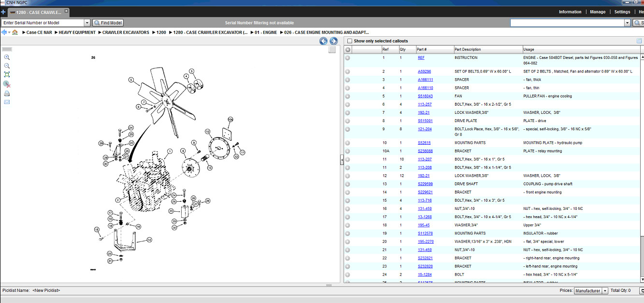The image size is (644, 303).
Task: Open a new tab with the plus icon
Action: pyautogui.click(x=3, y=12)
